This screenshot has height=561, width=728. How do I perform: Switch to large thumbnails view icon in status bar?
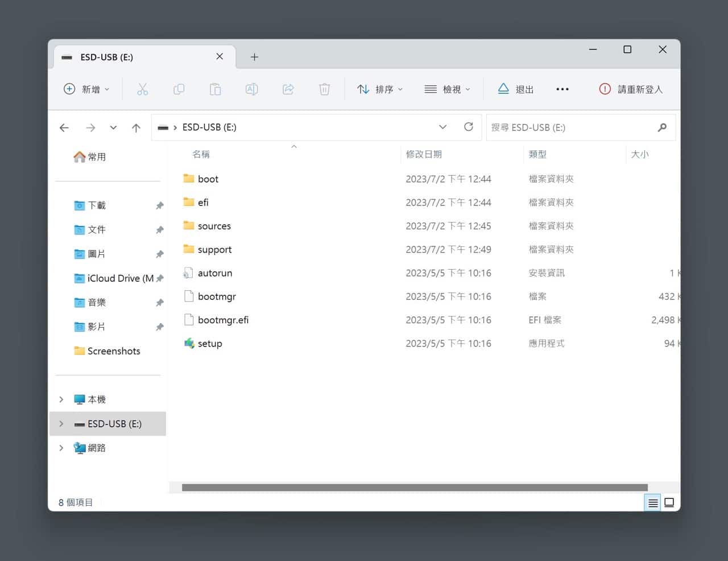(669, 502)
